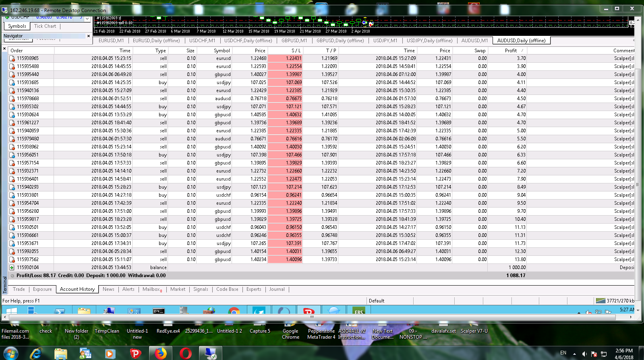Close the Navigator panel
The image size is (644, 360).
pyautogui.click(x=89, y=36)
